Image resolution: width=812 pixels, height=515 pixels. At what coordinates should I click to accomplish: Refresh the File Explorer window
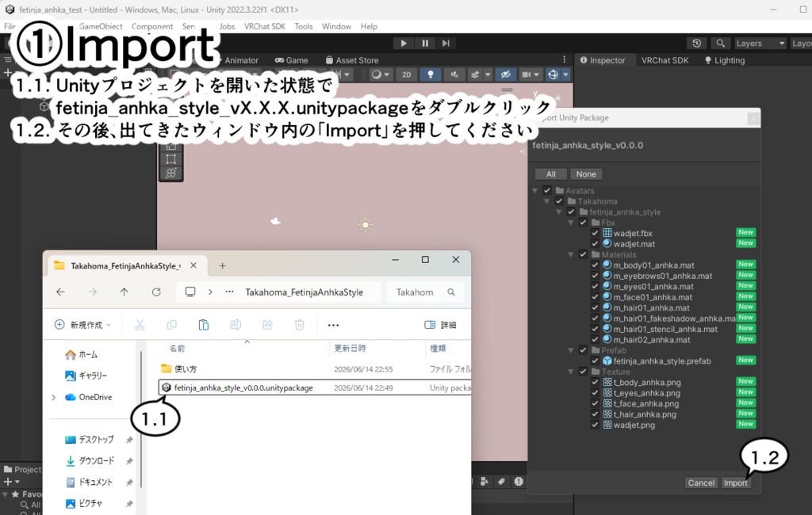point(156,292)
